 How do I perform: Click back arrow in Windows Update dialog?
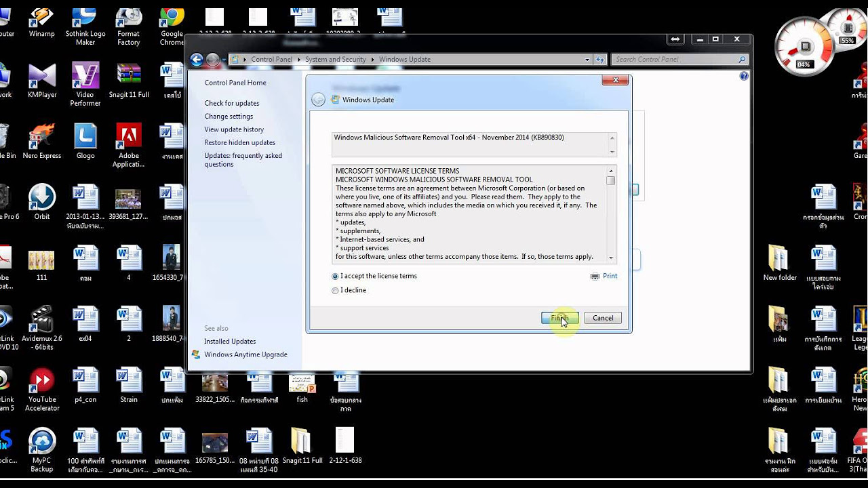(x=318, y=100)
